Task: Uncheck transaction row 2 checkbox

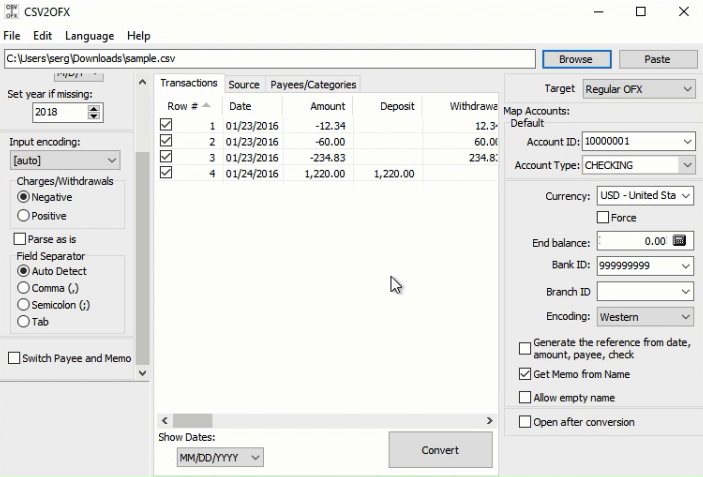Action: tap(166, 141)
